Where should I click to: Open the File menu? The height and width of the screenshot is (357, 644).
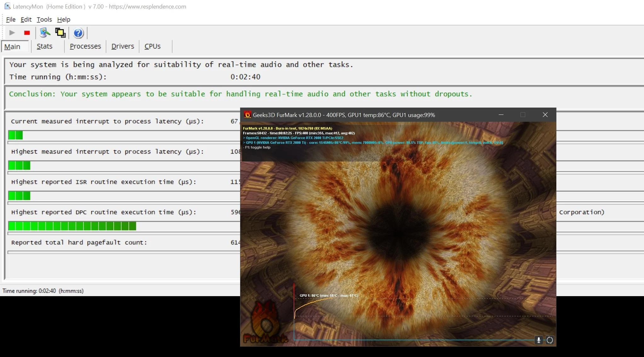click(x=11, y=20)
